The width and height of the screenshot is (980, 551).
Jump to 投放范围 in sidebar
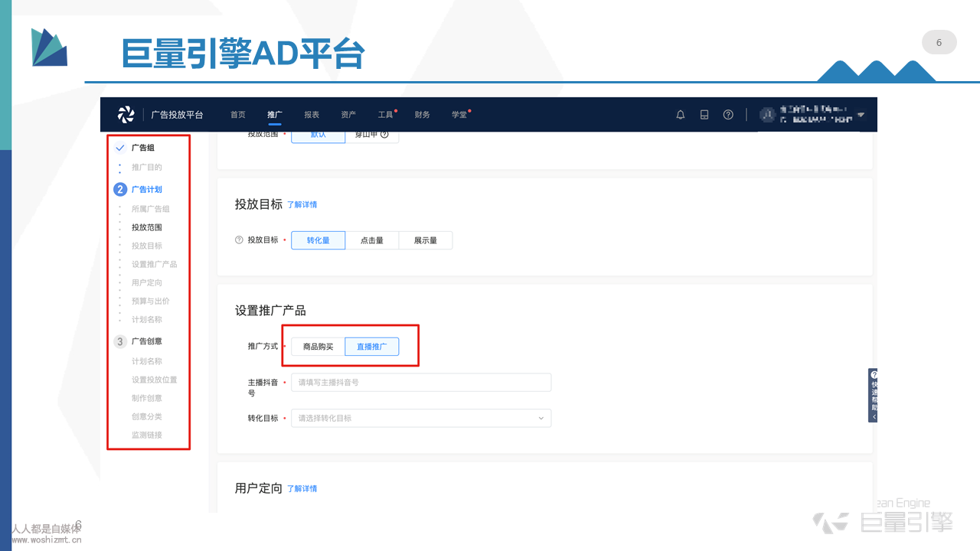point(147,227)
